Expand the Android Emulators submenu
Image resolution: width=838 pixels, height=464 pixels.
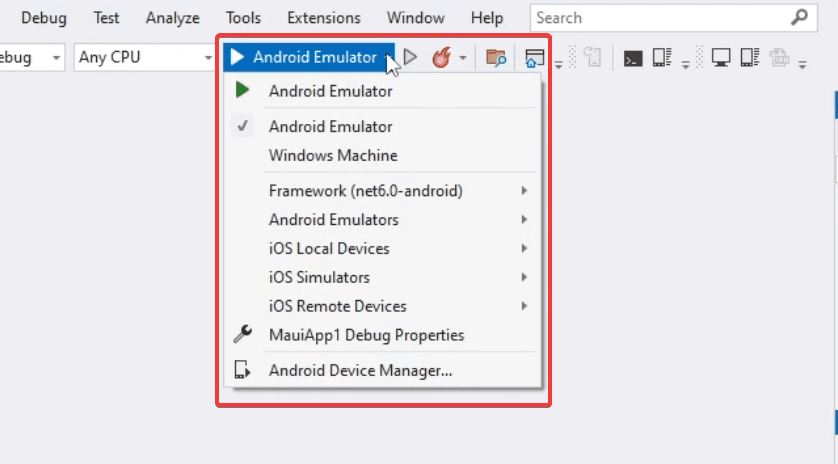click(x=382, y=220)
